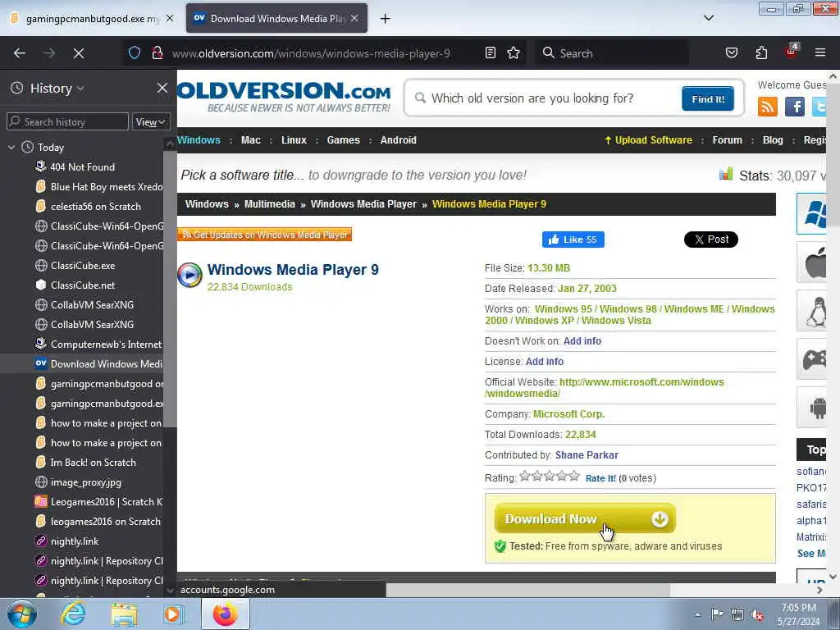
Task: Select the game controller platform icon
Action: tap(813, 359)
